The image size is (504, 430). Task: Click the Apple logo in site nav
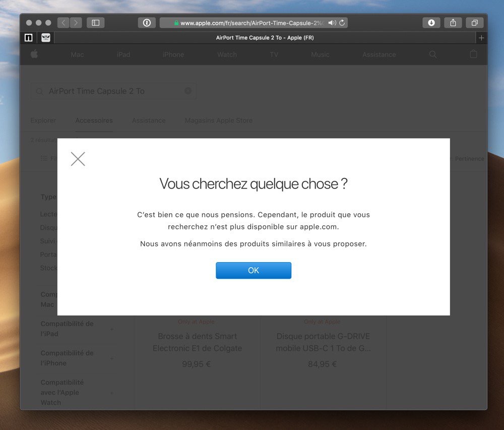coord(34,54)
